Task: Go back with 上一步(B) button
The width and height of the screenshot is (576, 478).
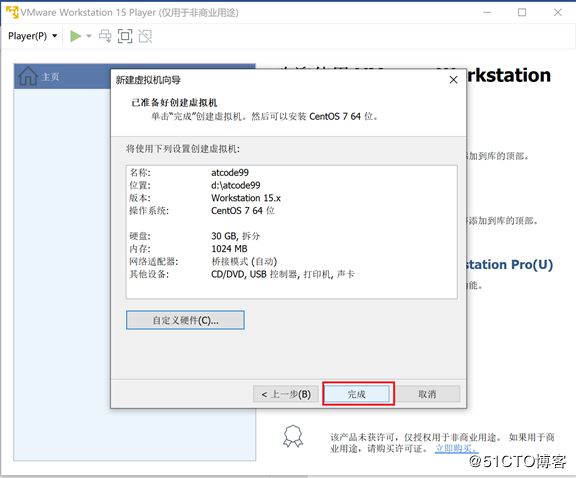Action: click(286, 394)
